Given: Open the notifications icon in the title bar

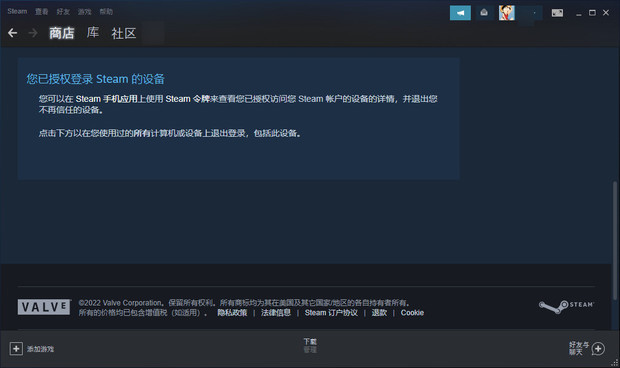Looking at the screenshot, I should click(484, 13).
